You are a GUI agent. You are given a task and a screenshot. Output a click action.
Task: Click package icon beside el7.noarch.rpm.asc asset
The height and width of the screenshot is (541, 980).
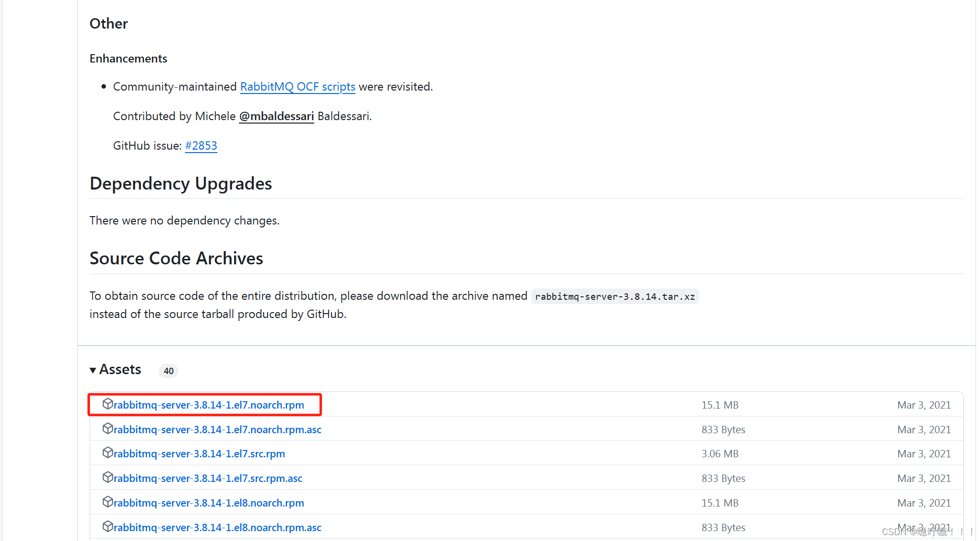[x=107, y=429]
